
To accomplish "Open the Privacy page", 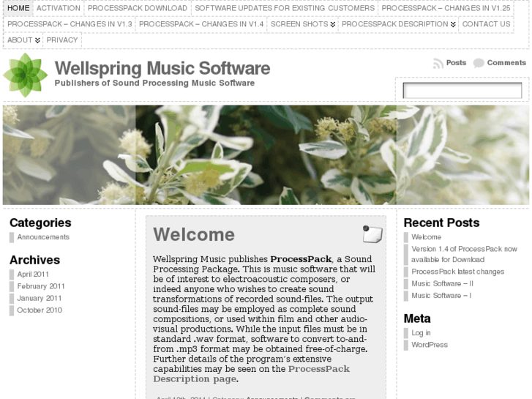I will 62,40.
